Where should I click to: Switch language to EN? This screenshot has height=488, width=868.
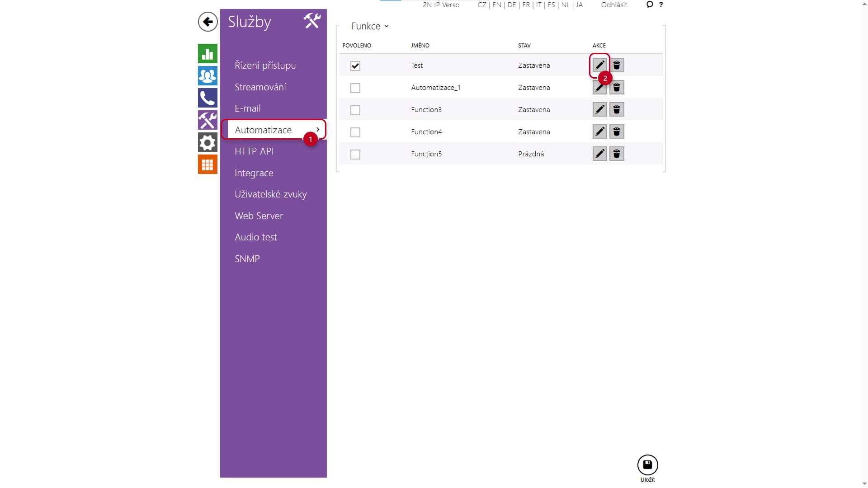(x=497, y=5)
